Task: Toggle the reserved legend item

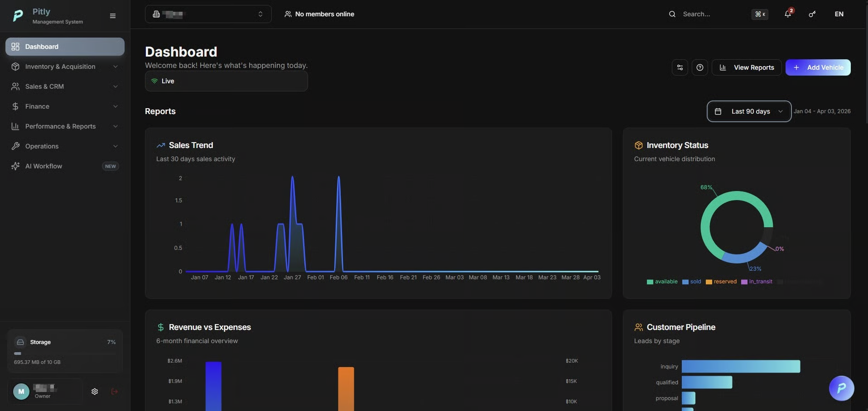Action: pos(721,282)
